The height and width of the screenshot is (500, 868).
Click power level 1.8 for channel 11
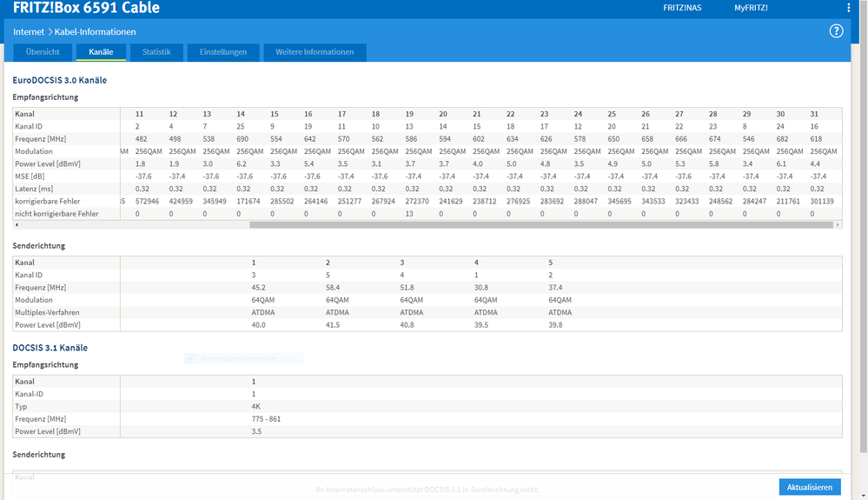140,163
